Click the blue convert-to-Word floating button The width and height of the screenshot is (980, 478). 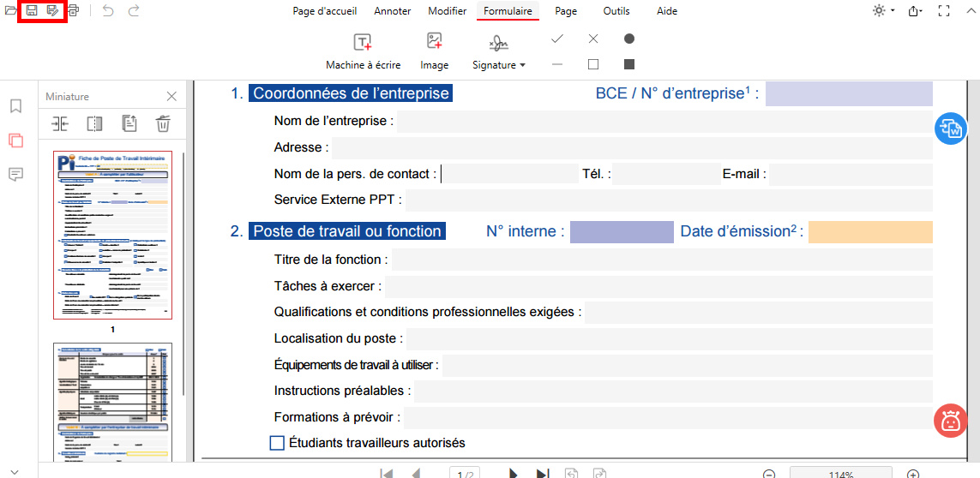tap(951, 128)
